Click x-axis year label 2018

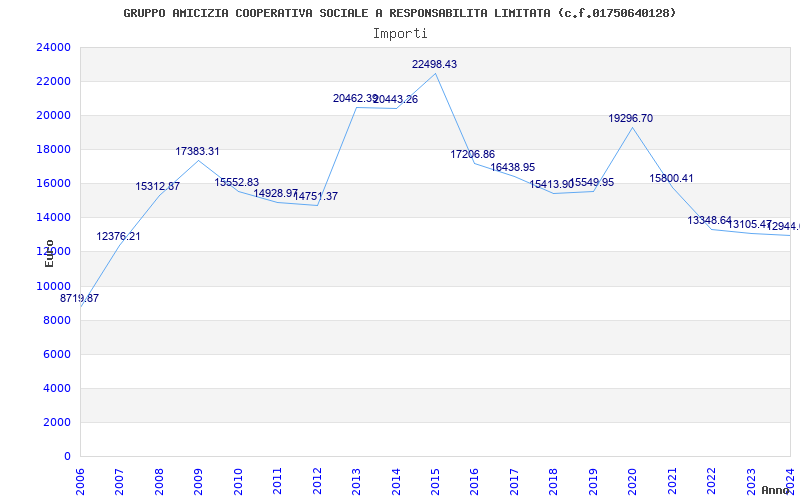(554, 481)
